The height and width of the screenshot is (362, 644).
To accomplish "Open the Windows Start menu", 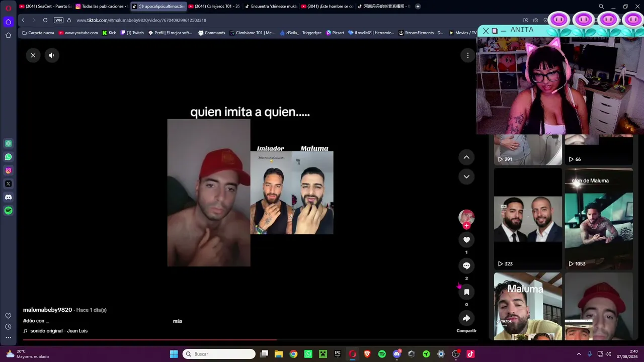I will pyautogui.click(x=174, y=354).
